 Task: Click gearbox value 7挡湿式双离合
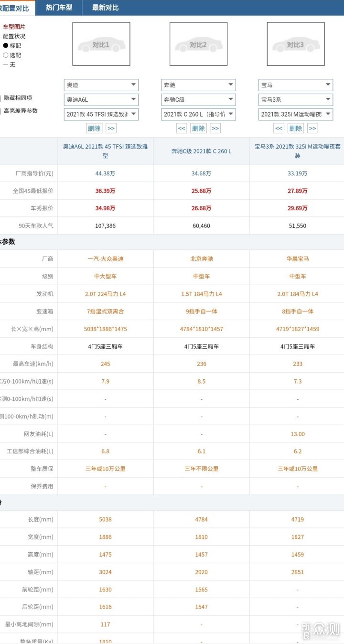(x=105, y=311)
